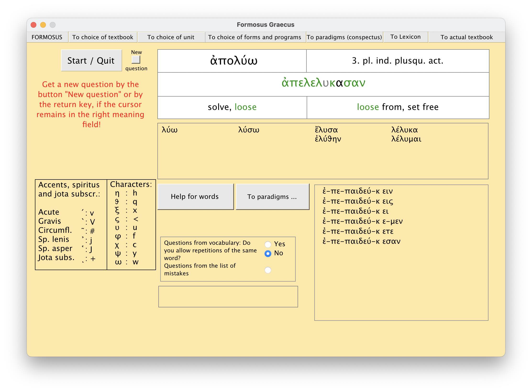The image size is (532, 392).
Task: Click the empty text box below options
Action: (x=228, y=296)
